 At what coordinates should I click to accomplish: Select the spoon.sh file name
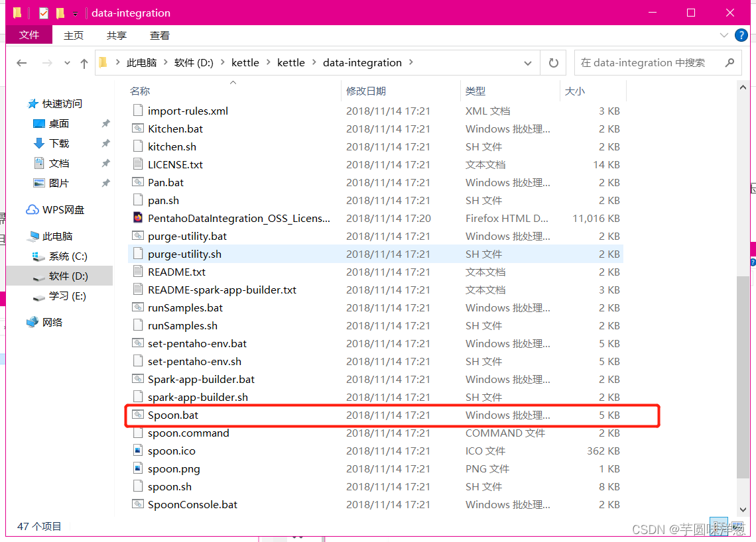tap(170, 486)
